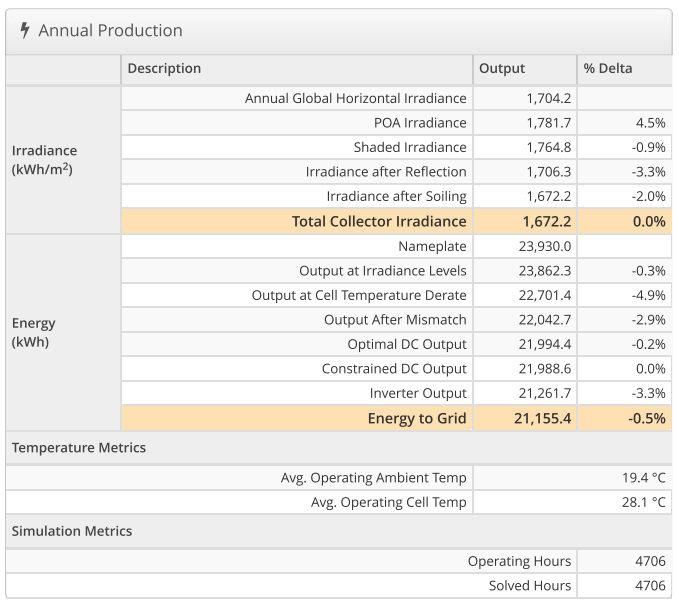Select the Inverter Output value 21,261.7

pyautogui.click(x=543, y=394)
